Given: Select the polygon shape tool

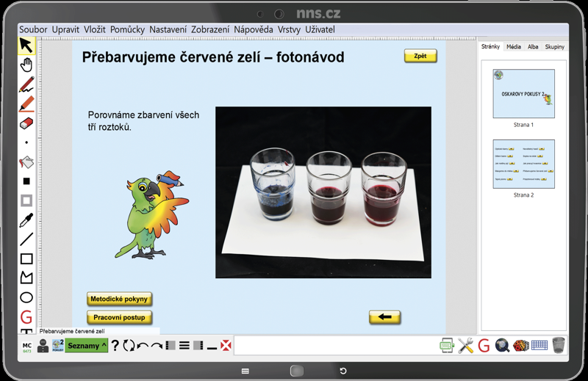Looking at the screenshot, I should 26,278.
